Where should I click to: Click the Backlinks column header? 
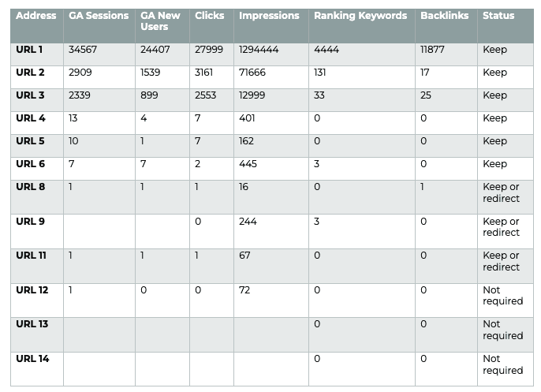coord(445,16)
